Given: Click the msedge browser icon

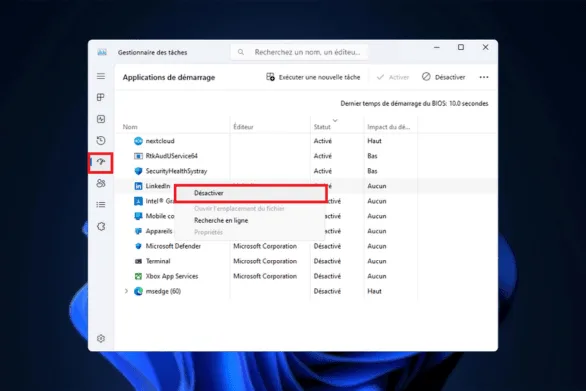Looking at the screenshot, I should [x=138, y=291].
